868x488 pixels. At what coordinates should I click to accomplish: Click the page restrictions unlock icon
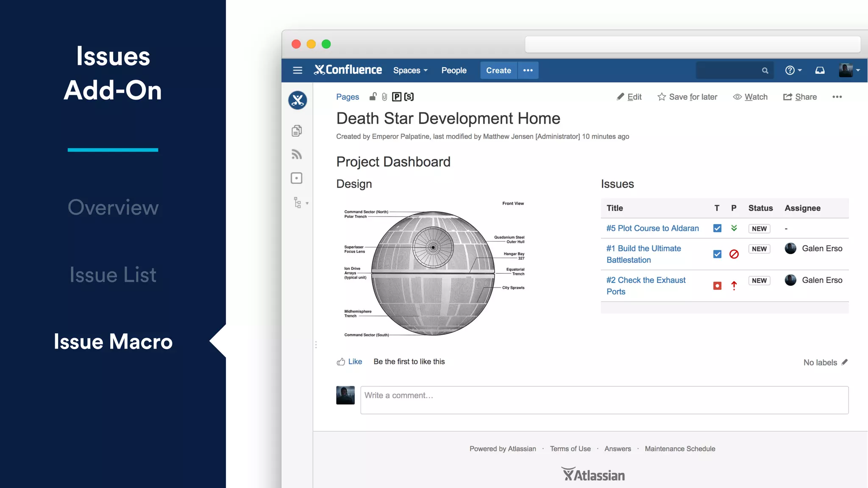point(373,97)
